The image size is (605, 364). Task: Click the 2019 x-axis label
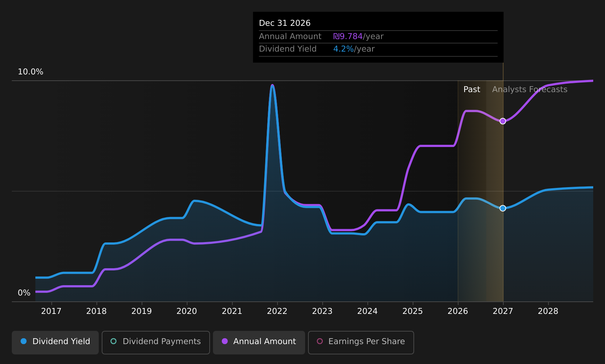[141, 311]
